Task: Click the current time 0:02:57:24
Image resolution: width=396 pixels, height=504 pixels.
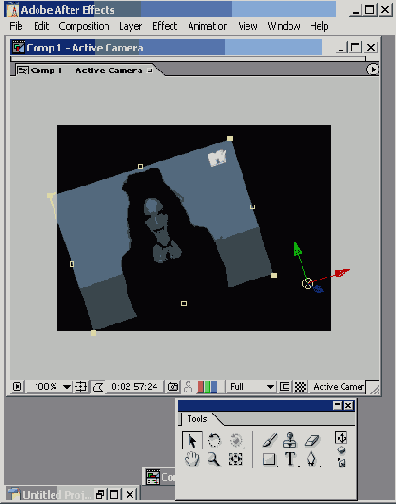Action: point(134,387)
